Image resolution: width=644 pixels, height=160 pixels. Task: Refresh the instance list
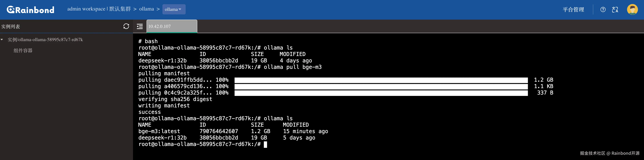point(126,26)
